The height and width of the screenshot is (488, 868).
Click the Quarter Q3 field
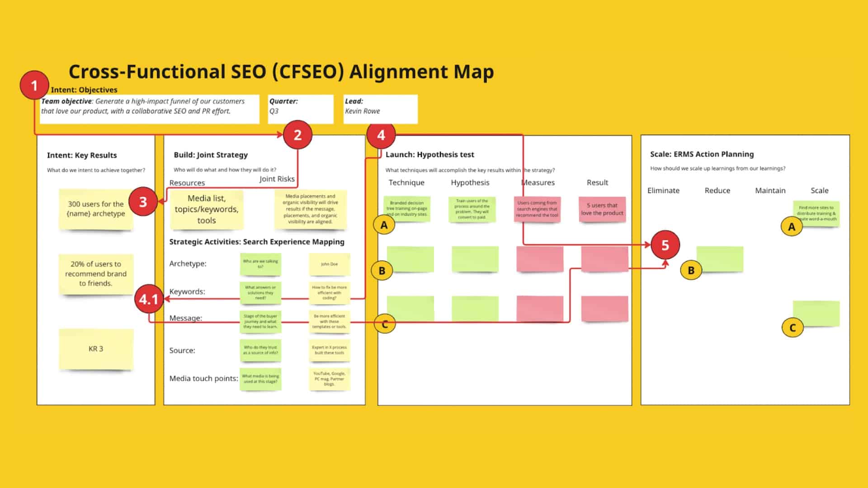(301, 109)
